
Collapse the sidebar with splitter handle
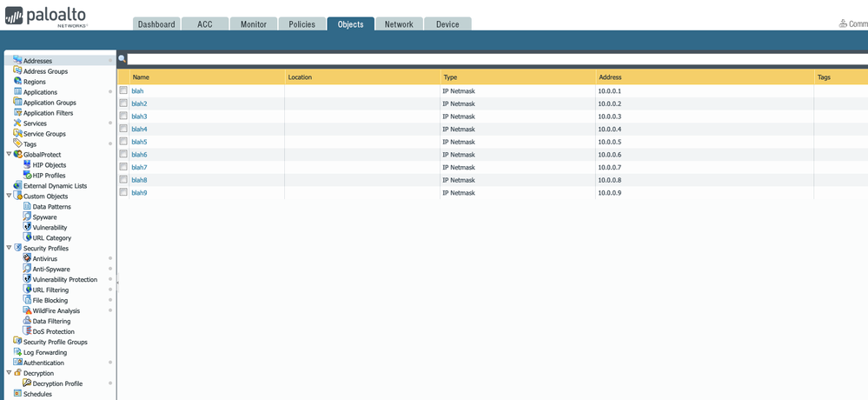point(117,282)
